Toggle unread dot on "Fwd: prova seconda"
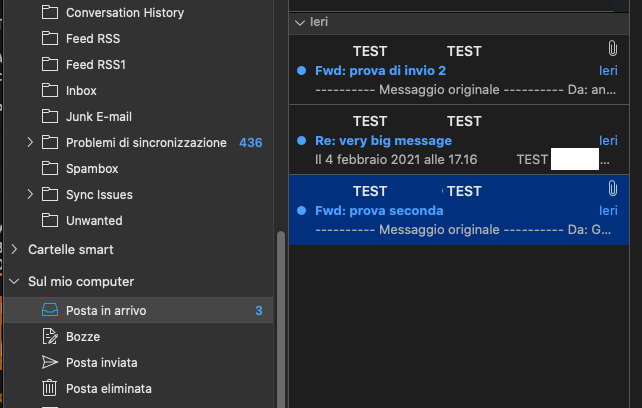This screenshot has height=408, width=642. tap(302, 211)
